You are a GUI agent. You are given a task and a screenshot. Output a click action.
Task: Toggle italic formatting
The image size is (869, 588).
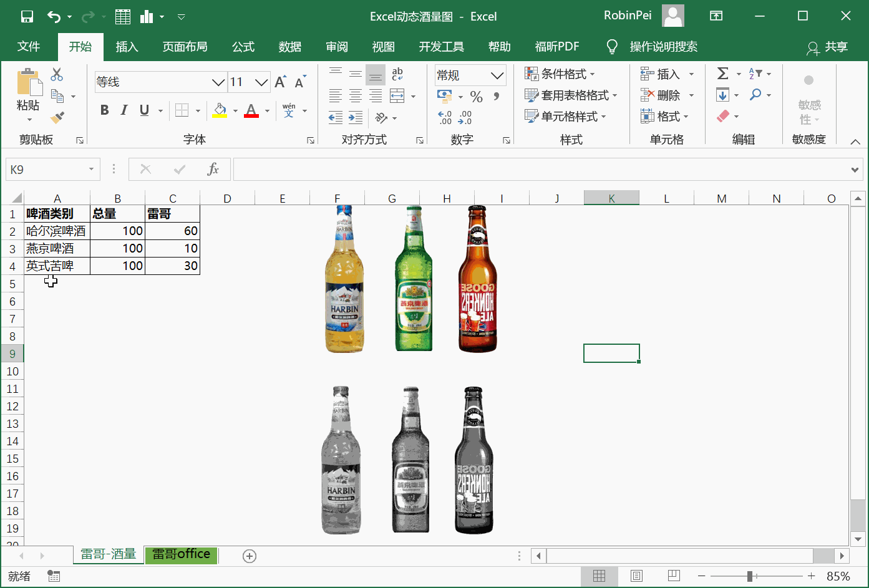tap(124, 110)
